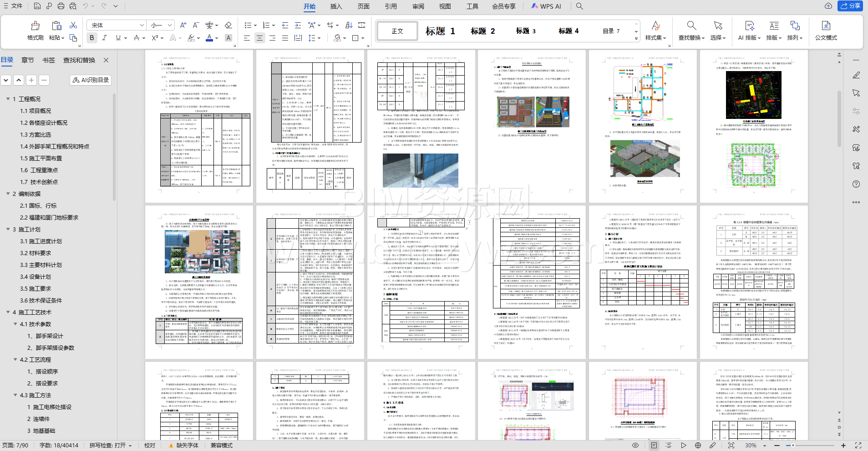Toggle the character shading (A box) button
The height and width of the screenshot is (451, 868).
[228, 38]
